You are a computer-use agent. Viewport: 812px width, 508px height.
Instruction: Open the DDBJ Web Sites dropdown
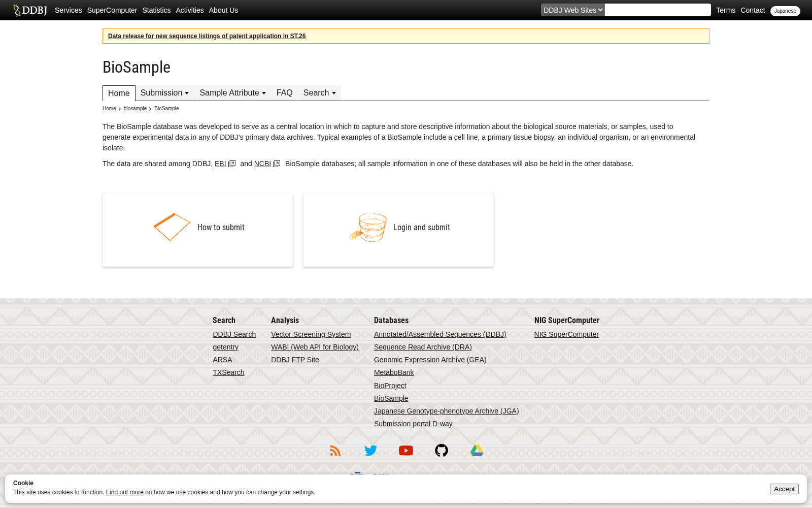point(573,10)
